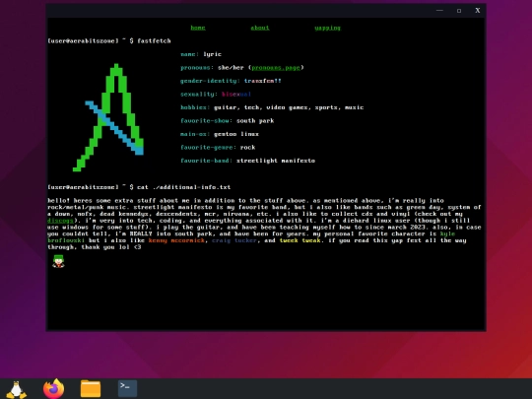Click the Kyle character sprite
532x399 pixels.
[58, 261]
